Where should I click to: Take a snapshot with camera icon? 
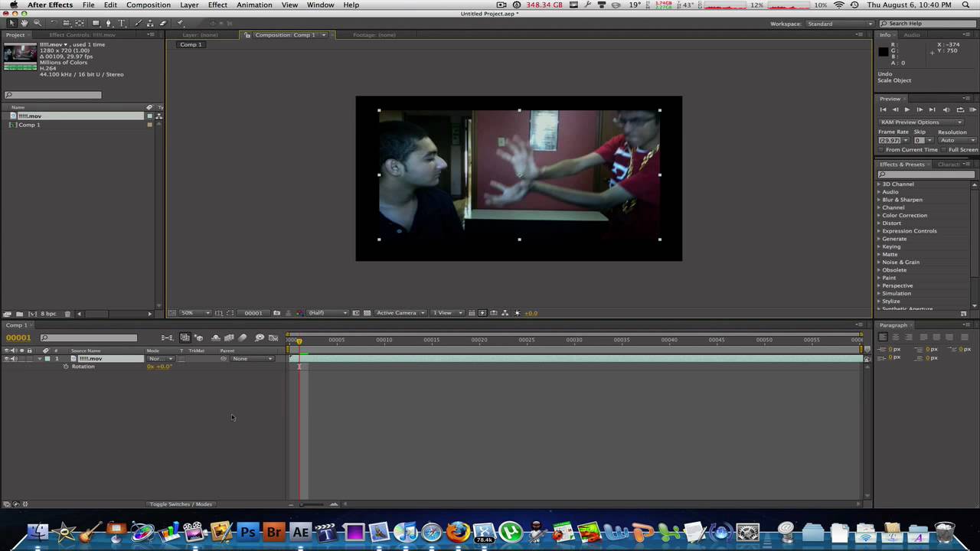(x=277, y=313)
